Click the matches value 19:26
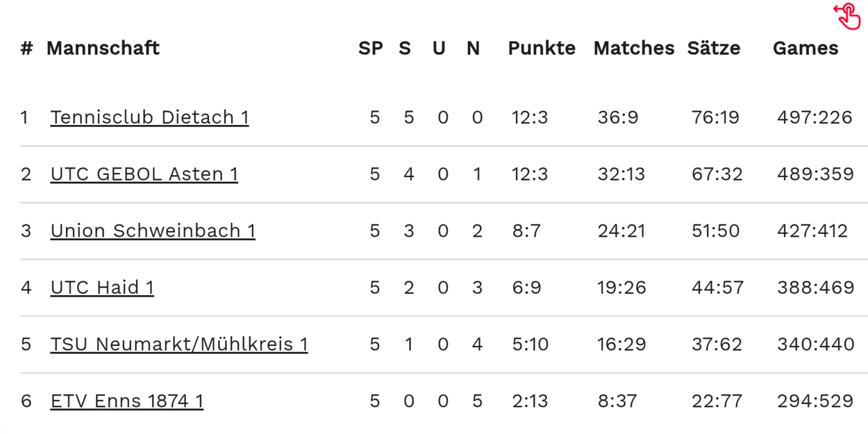868x434 pixels. [621, 287]
